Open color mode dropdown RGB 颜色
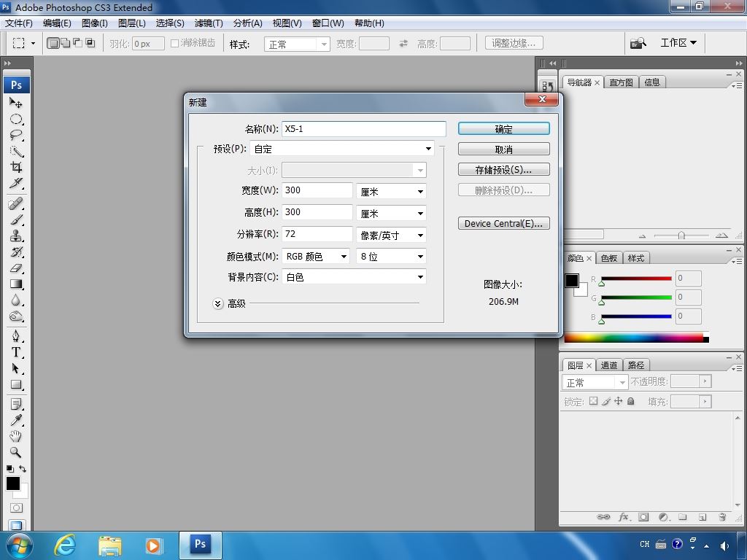The width and height of the screenshot is (747, 560). pyautogui.click(x=316, y=256)
